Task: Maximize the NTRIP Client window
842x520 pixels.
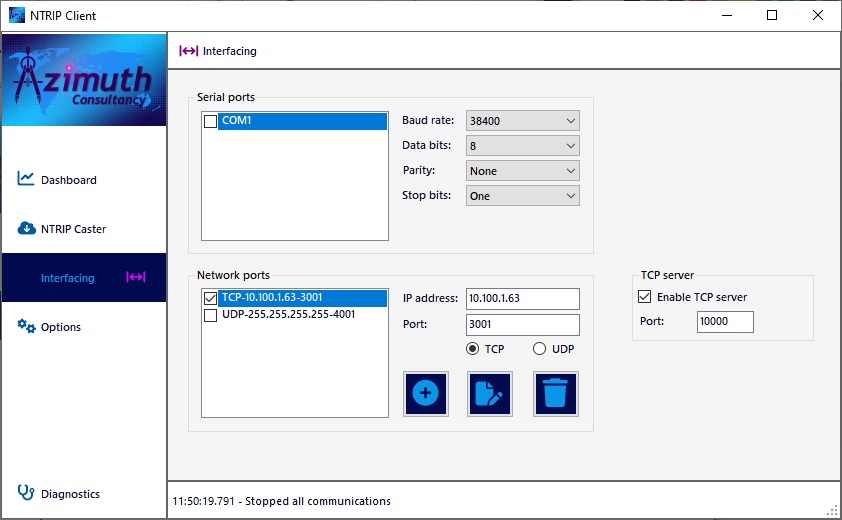Action: coord(772,15)
